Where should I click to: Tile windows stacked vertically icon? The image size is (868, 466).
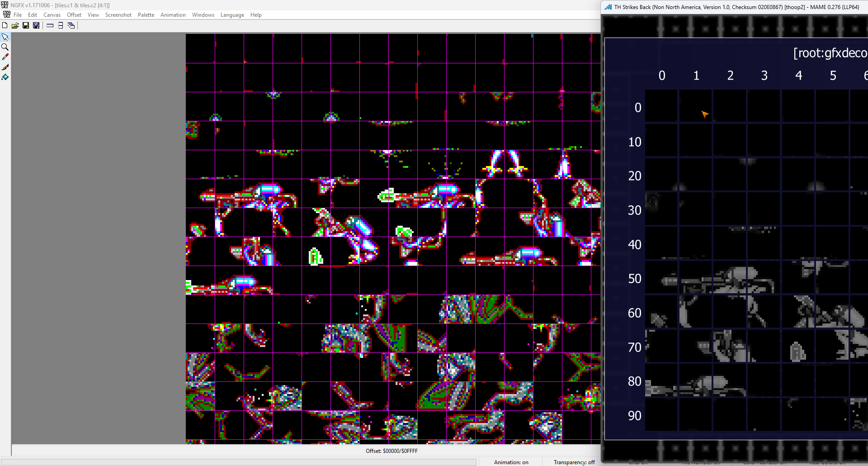pyautogui.click(x=61, y=25)
